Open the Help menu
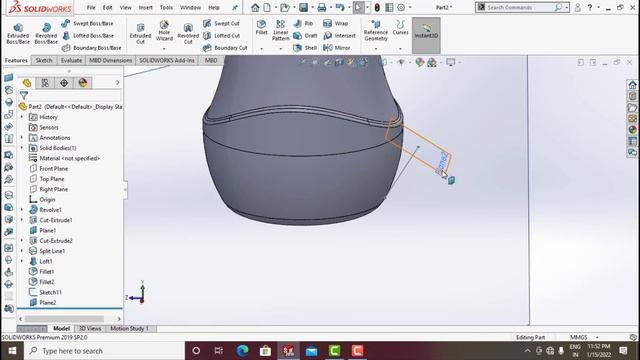Viewport: 640px width, 360px height. point(214,7)
